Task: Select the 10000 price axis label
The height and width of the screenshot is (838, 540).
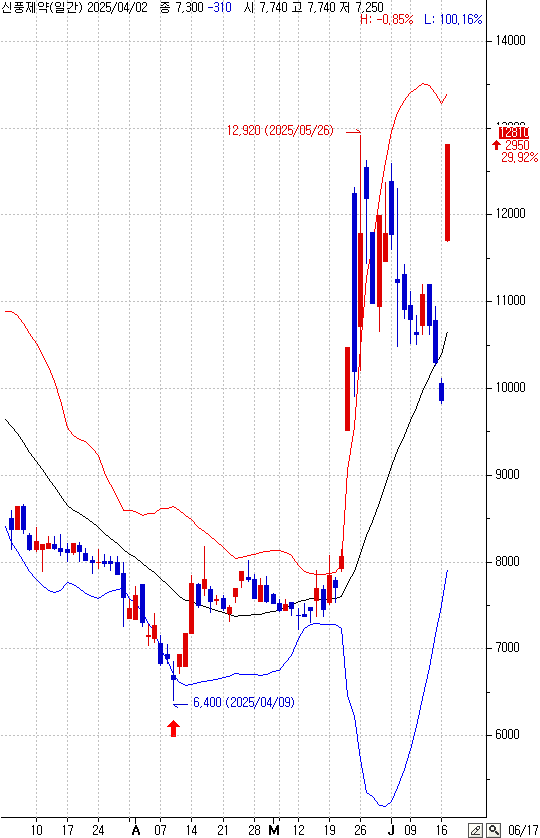Action: 511,387
